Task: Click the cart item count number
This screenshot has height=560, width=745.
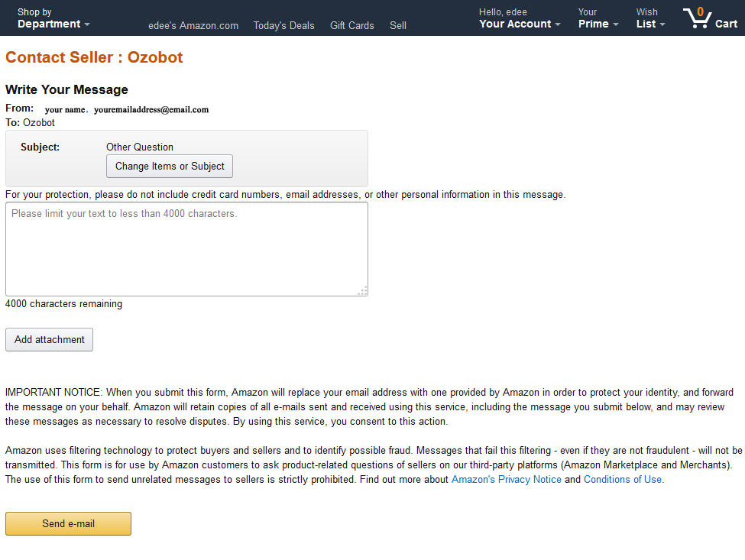Action: [701, 12]
